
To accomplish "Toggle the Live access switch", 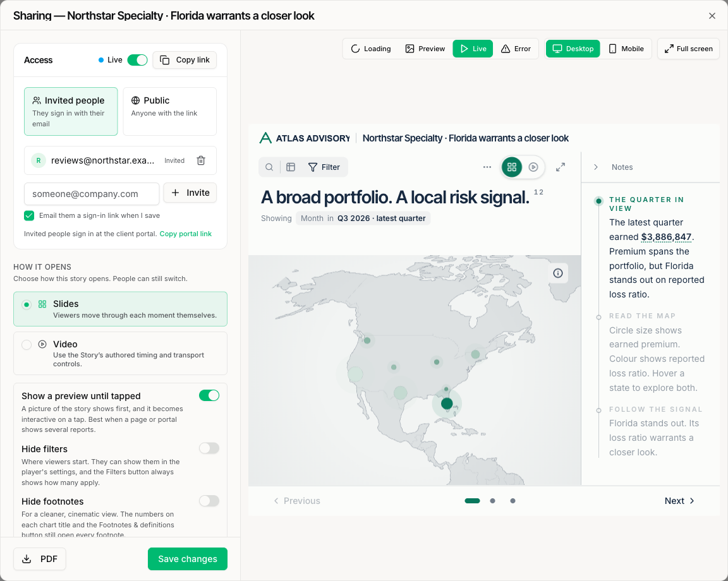I will tap(137, 60).
